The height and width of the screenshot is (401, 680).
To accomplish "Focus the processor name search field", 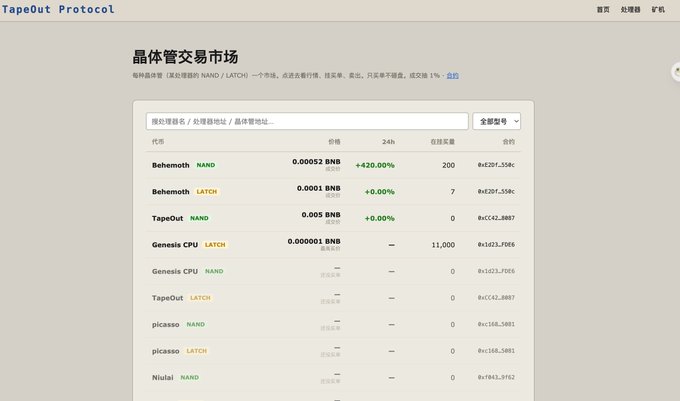I will (x=307, y=121).
